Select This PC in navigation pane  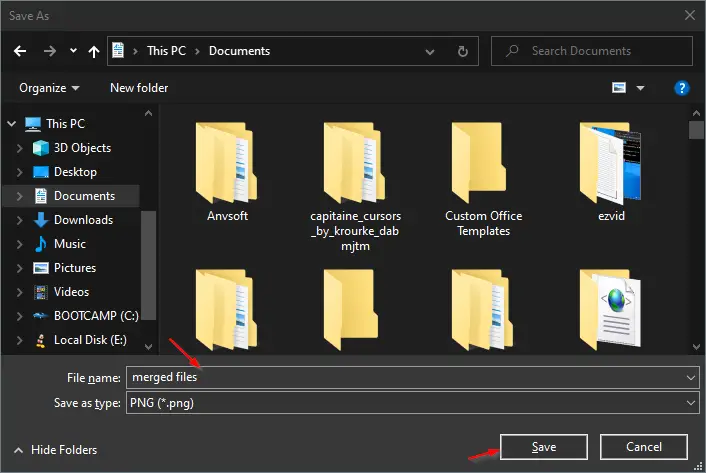(65, 124)
